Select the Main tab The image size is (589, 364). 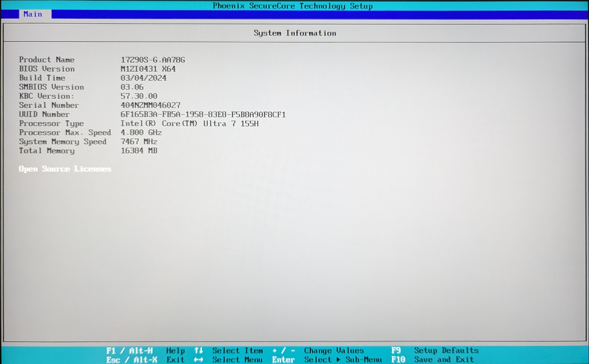pos(33,14)
